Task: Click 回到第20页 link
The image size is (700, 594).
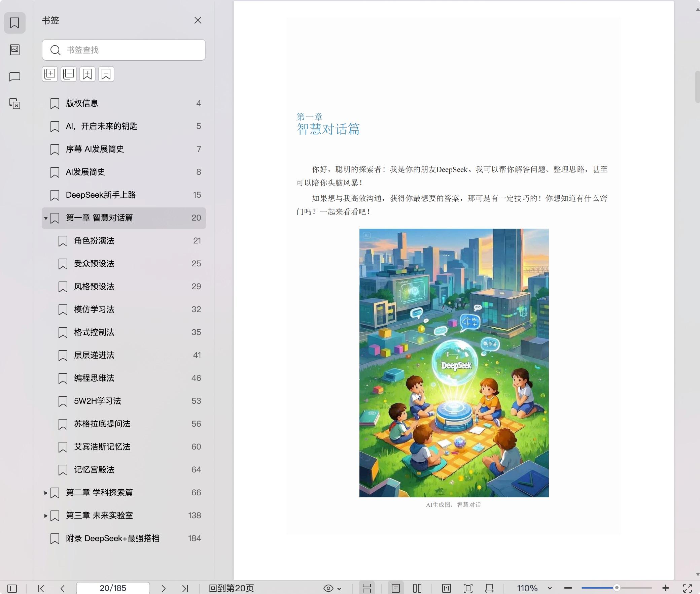Action: [231, 588]
